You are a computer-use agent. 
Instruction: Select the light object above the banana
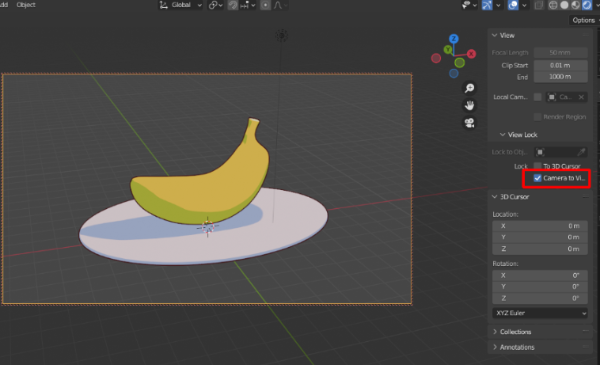(x=282, y=36)
